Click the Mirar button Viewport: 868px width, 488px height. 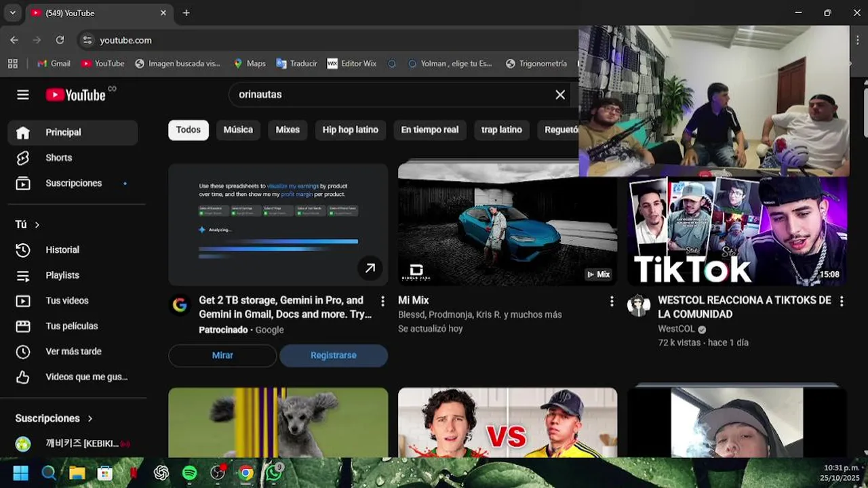[222, 355]
